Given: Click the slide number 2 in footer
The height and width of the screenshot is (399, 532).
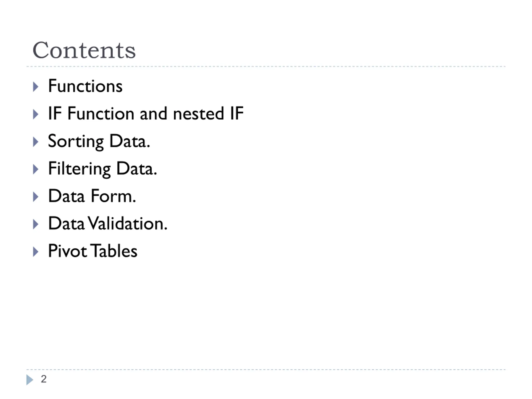Looking at the screenshot, I should (x=44, y=379).
